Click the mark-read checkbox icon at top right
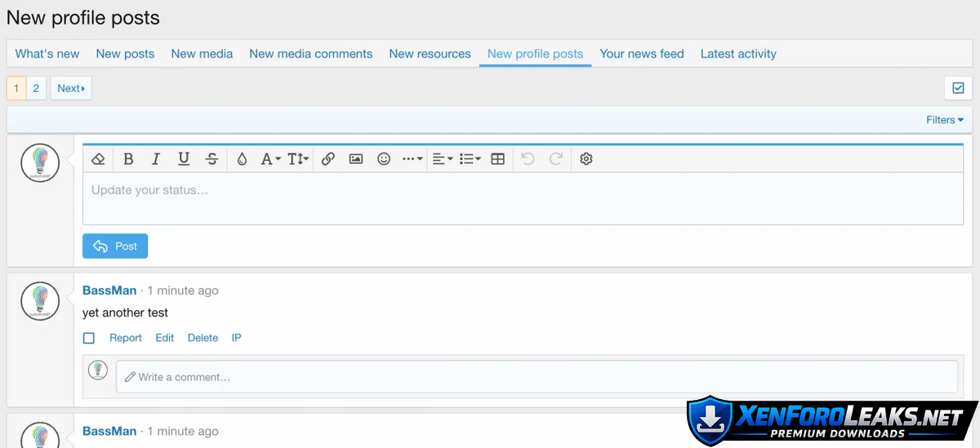Screen dimensions: 980x448 pyautogui.click(x=958, y=88)
